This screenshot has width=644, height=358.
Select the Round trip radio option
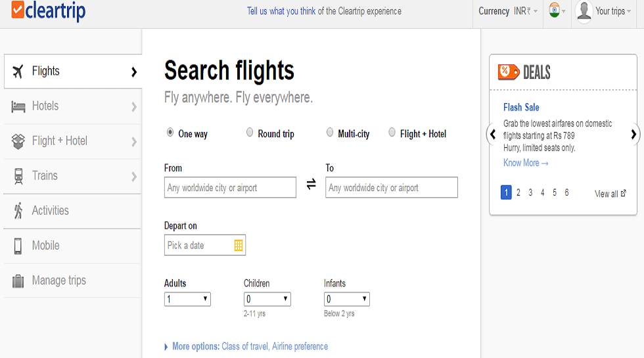[x=250, y=133]
